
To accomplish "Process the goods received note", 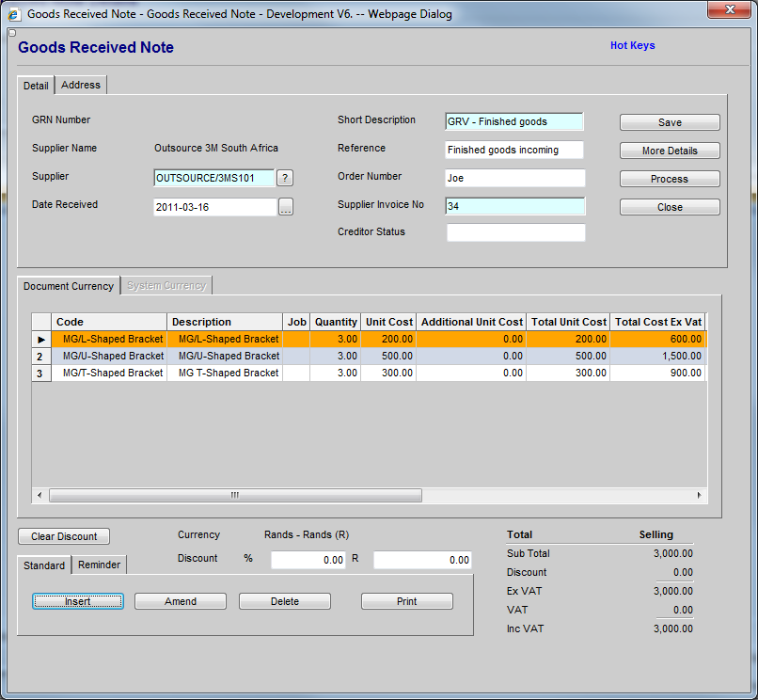I will [670, 179].
